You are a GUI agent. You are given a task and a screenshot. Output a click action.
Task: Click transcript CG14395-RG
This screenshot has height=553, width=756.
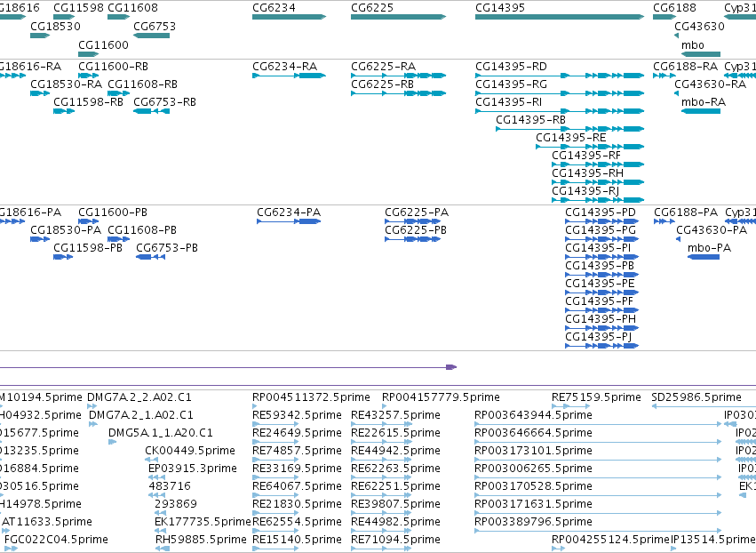[560, 93]
